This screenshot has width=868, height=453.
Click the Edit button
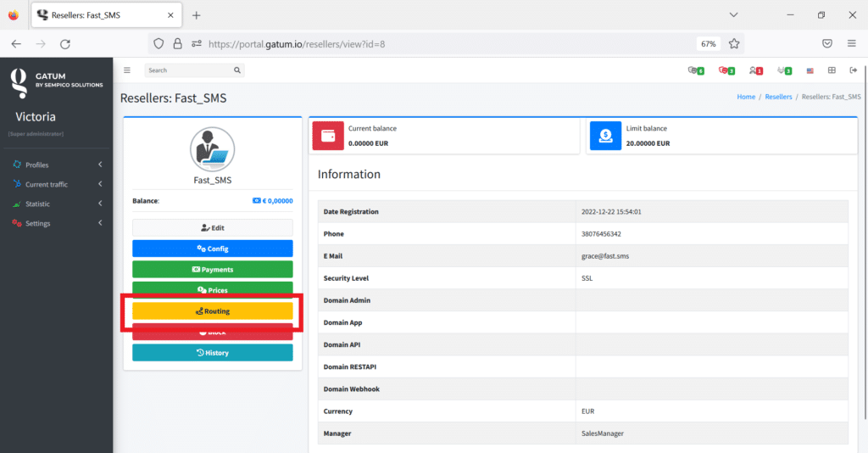(x=213, y=227)
